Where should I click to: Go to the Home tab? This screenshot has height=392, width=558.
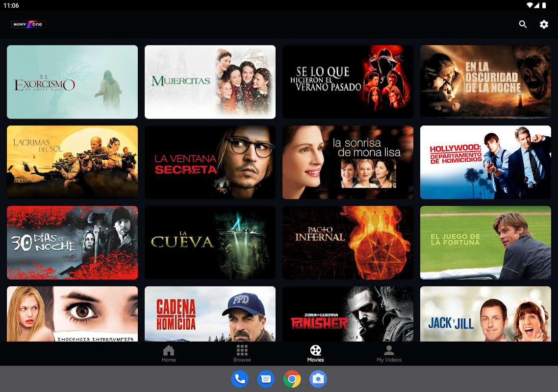coord(169,354)
